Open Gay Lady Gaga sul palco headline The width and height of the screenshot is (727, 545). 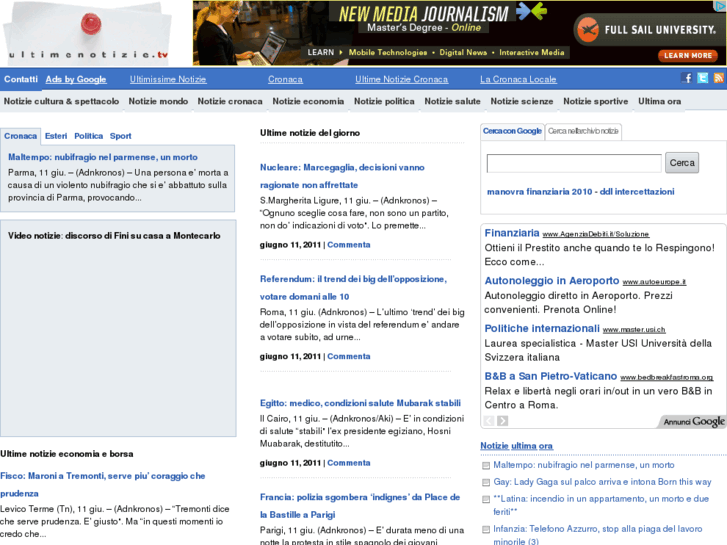click(x=602, y=482)
